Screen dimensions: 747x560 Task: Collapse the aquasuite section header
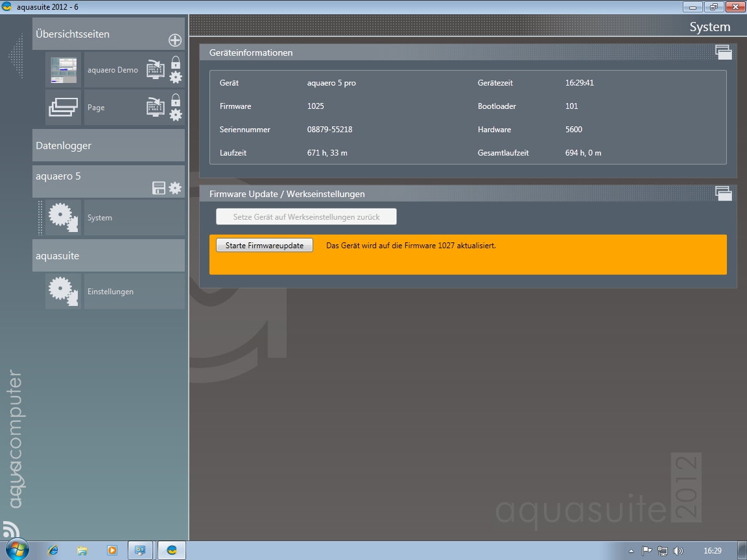coord(109,256)
